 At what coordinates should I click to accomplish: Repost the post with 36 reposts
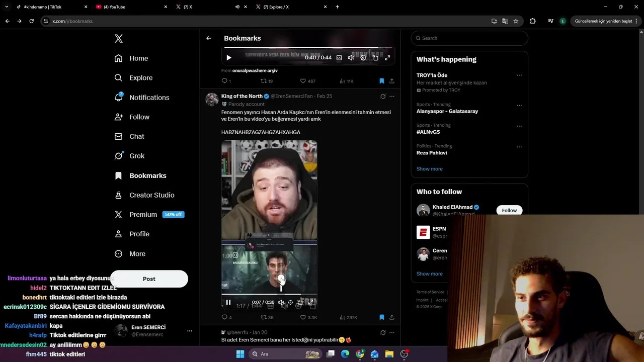tap(267, 317)
